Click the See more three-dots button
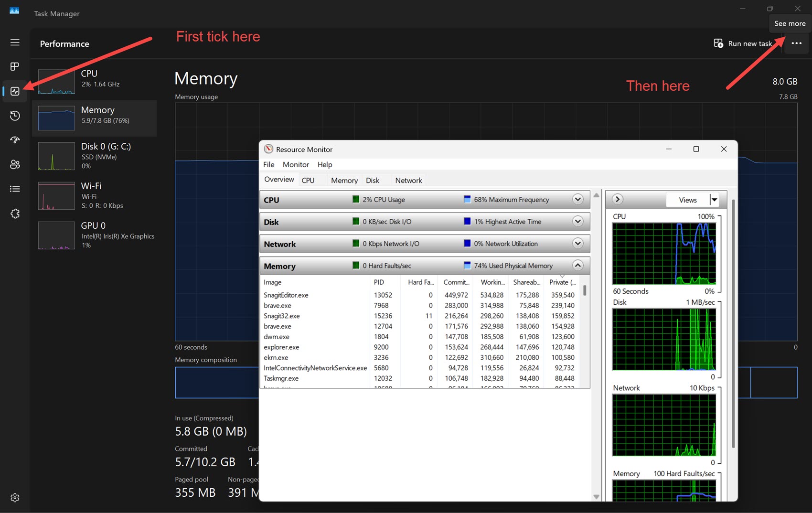Viewport: 812px width, 513px height. (x=796, y=43)
